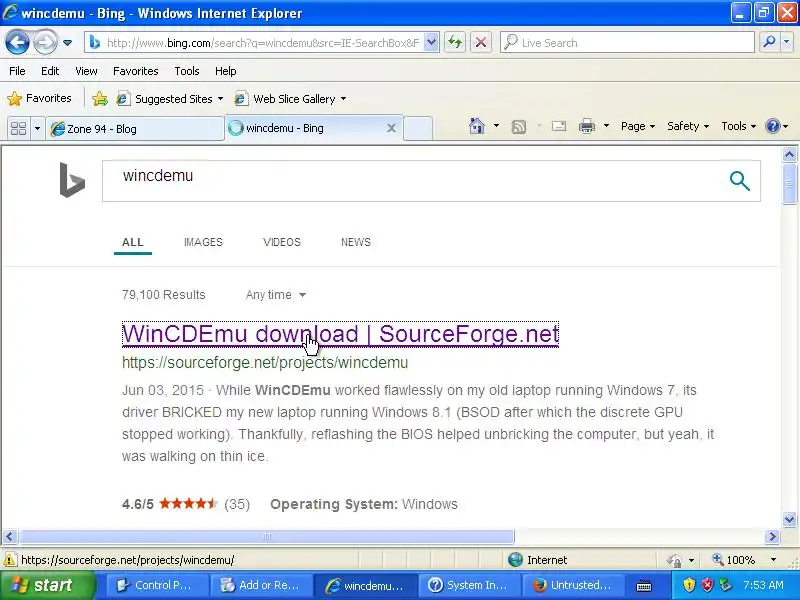Open the View menu
Viewport: 800px width, 600px height.
(x=86, y=71)
